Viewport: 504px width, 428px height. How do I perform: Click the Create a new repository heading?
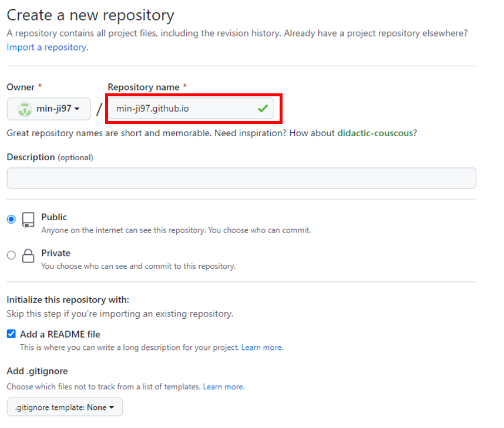[90, 15]
